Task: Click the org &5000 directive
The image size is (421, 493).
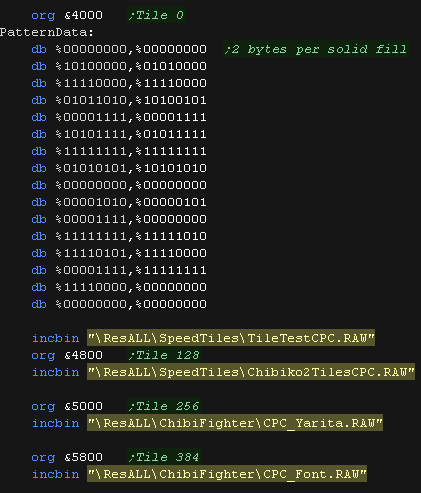Action: [67, 406]
